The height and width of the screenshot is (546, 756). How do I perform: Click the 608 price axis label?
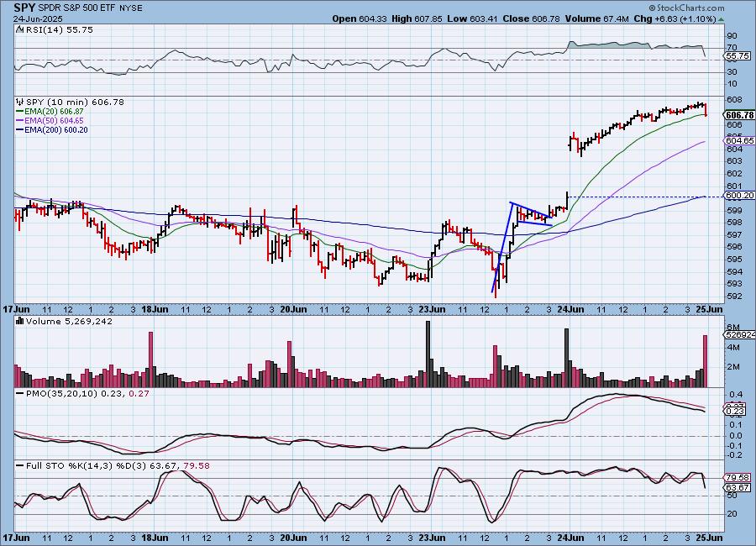734,100
